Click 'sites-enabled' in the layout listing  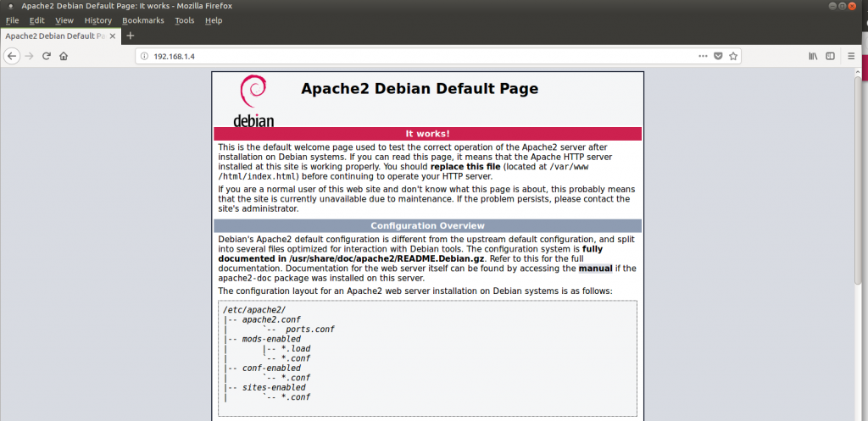click(274, 388)
